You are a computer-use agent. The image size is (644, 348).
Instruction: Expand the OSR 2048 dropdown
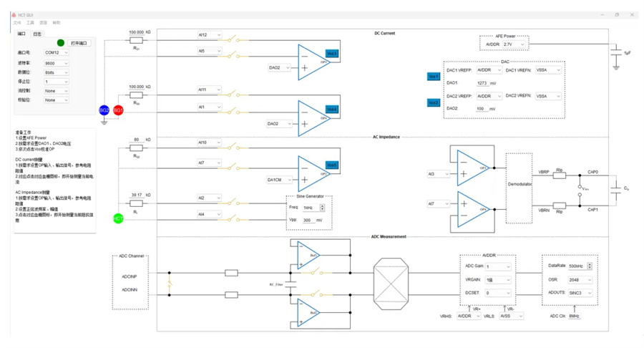[580, 279]
